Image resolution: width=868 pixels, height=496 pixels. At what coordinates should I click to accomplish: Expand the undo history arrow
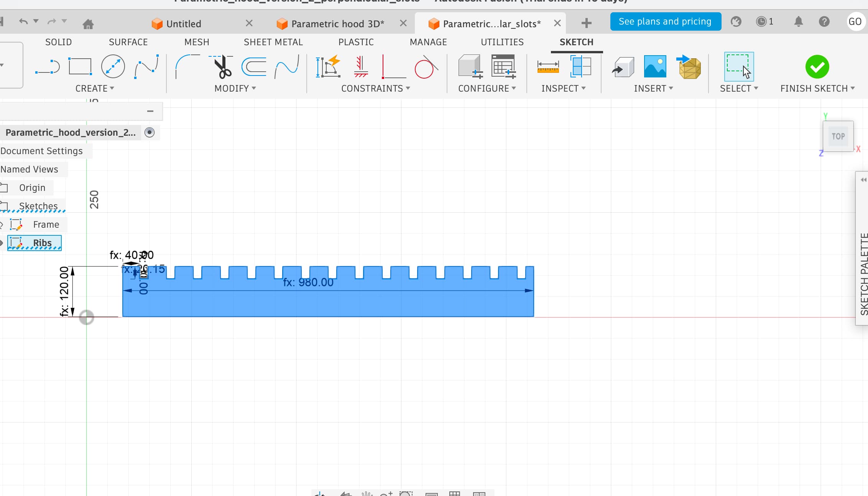(x=36, y=21)
